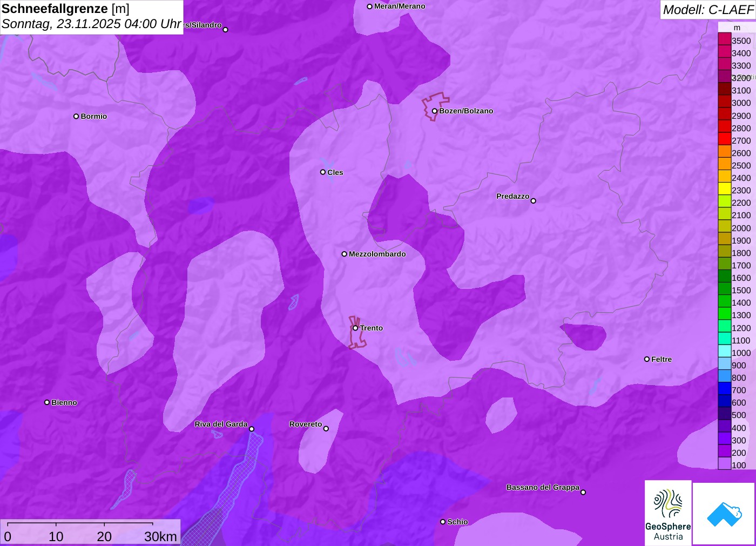Screen dimensions: 756x546
Task: Click the Bozen/Bolzano label text
Action: (466, 111)
